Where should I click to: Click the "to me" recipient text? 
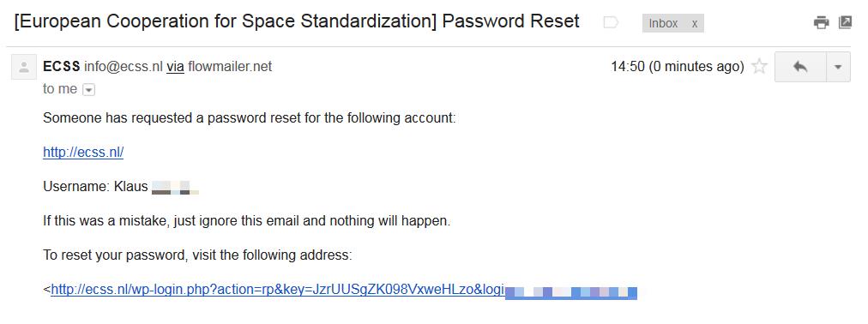click(x=60, y=89)
